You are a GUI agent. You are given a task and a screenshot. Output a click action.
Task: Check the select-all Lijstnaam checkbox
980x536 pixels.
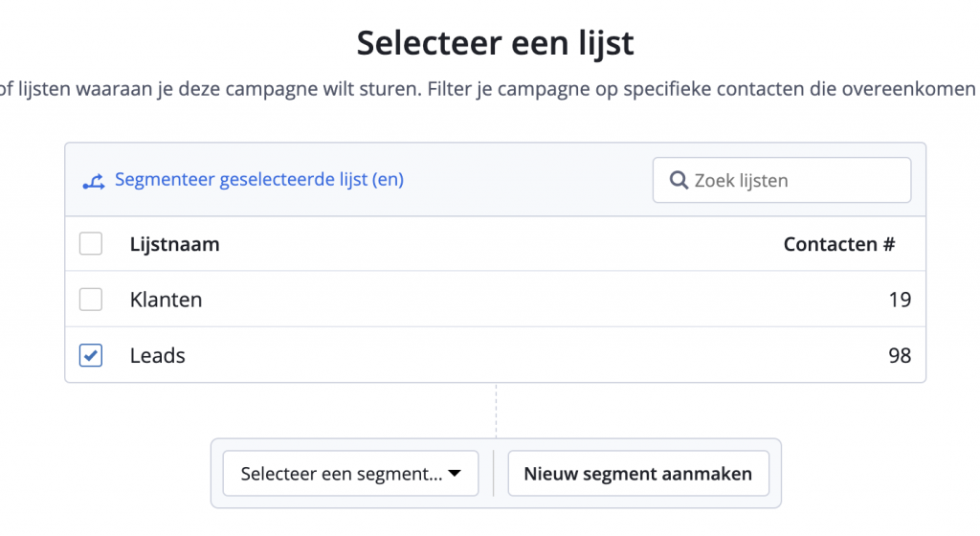click(91, 244)
